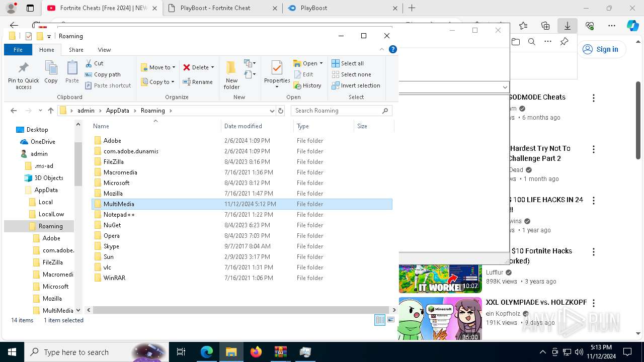Viewport: 644px width, 362px height.
Task: Click the Copy ribbon button
Action: click(51, 72)
